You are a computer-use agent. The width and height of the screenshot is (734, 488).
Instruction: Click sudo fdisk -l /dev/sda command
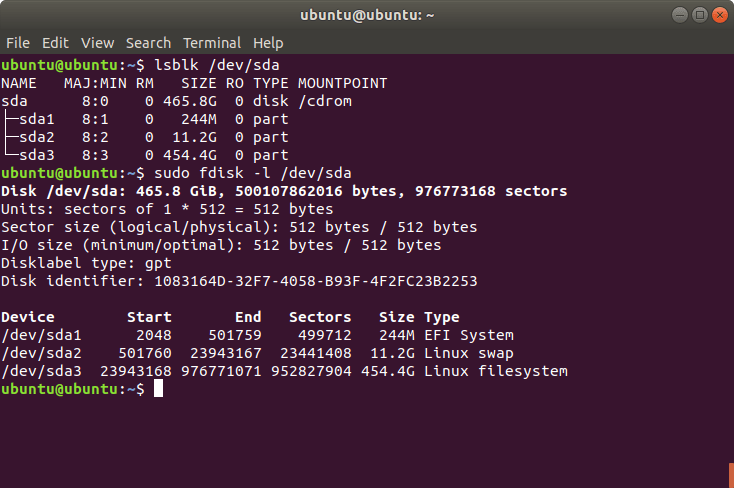tap(253, 173)
